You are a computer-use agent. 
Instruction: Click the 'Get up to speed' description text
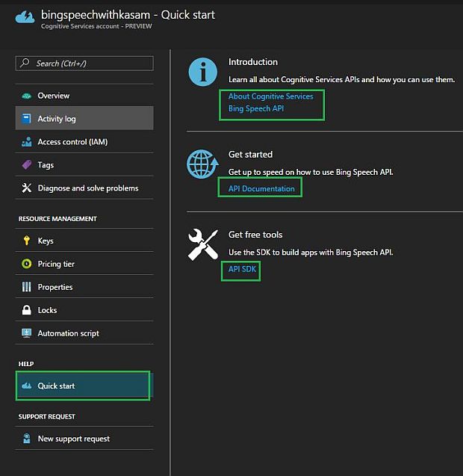[x=311, y=172]
